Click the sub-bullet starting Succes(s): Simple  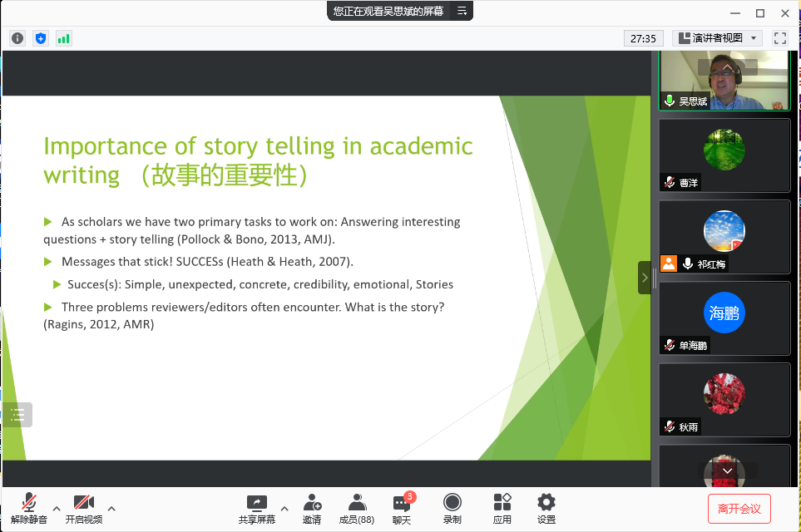coord(254,284)
